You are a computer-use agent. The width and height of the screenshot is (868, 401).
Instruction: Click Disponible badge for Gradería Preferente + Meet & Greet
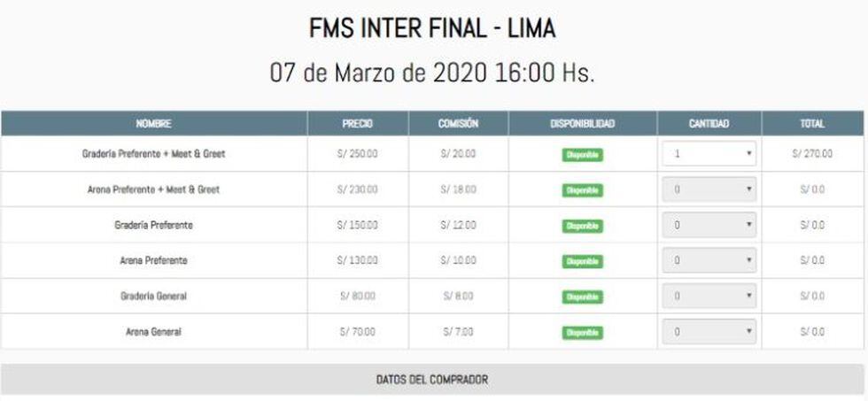pos(582,154)
